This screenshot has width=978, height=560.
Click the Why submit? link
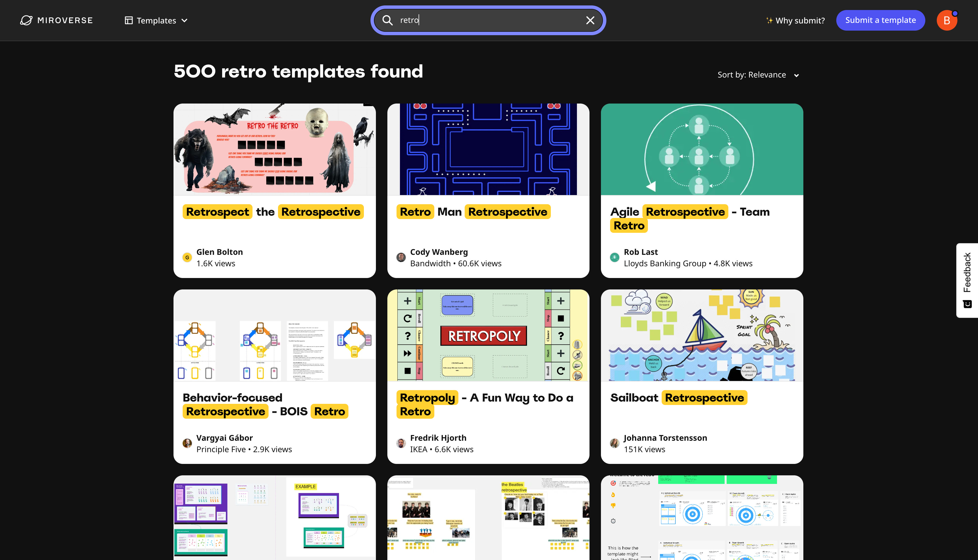click(x=796, y=20)
